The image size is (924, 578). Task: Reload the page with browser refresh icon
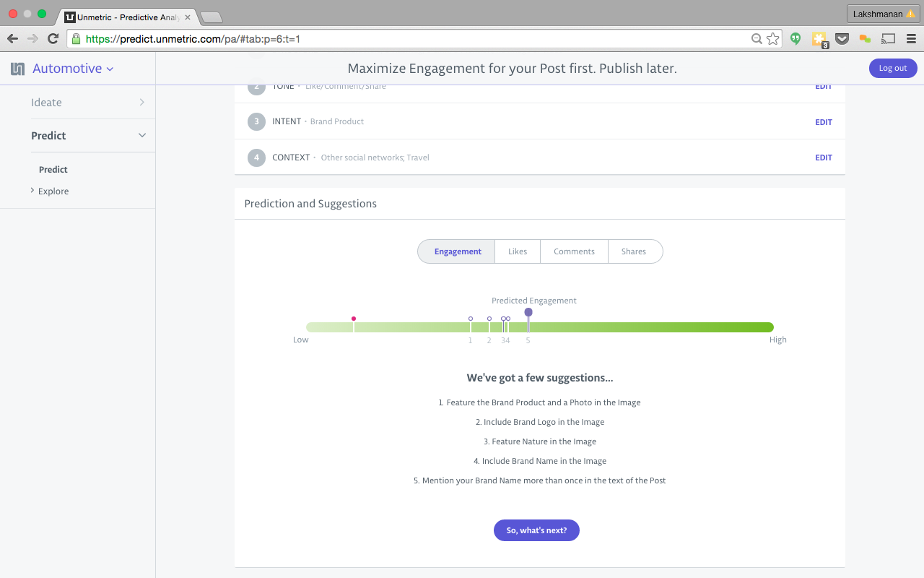click(53, 39)
